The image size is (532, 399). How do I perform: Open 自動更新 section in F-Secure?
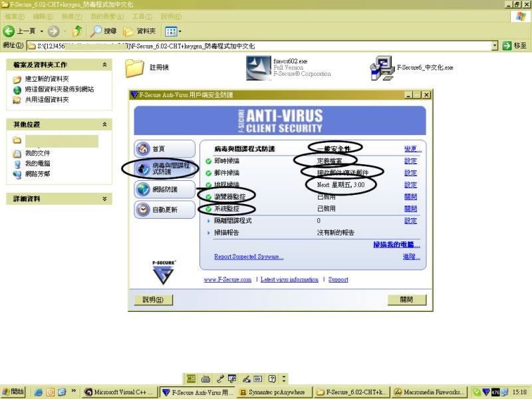coord(164,209)
